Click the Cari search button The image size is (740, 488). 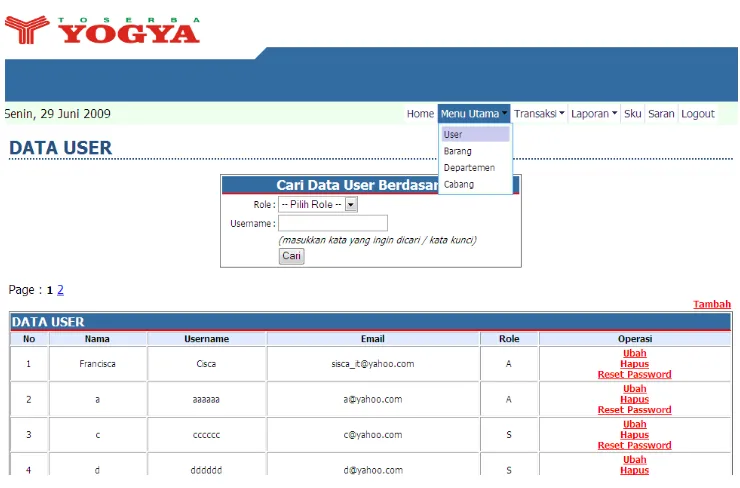[291, 256]
